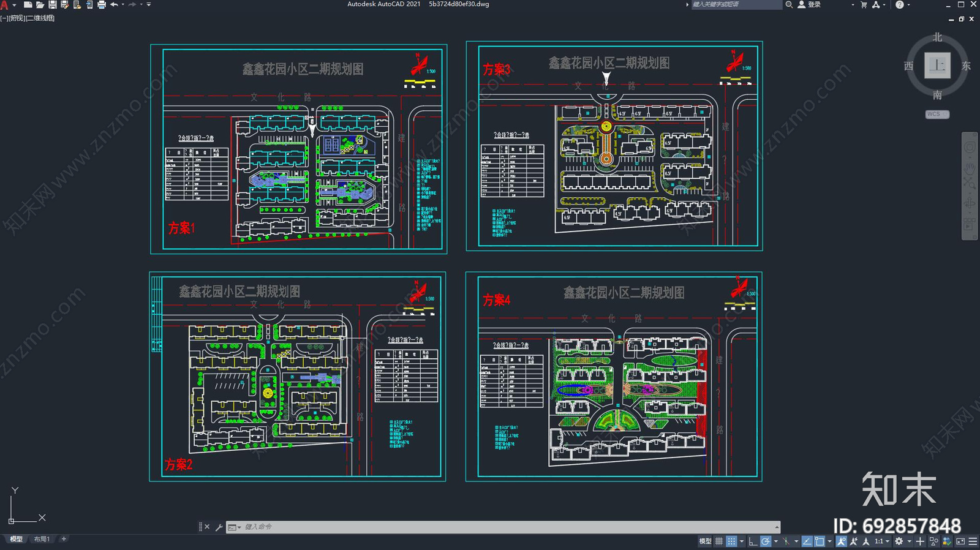
Task: Click the Help question mark icon
Action: [899, 4]
